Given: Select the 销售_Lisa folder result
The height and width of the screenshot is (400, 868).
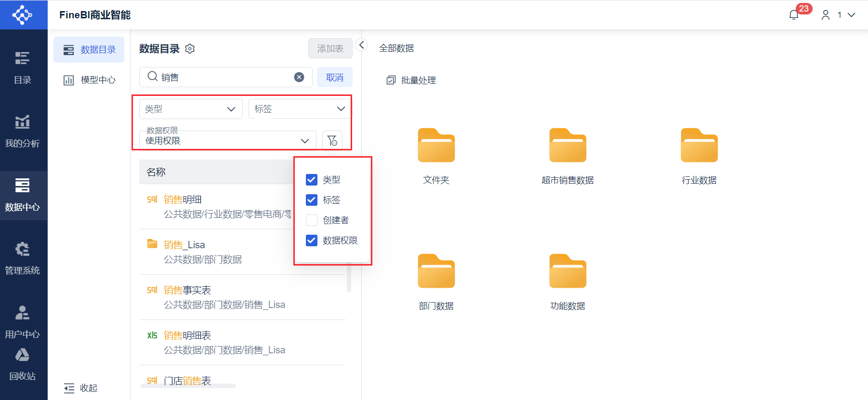Looking at the screenshot, I should [242, 252].
